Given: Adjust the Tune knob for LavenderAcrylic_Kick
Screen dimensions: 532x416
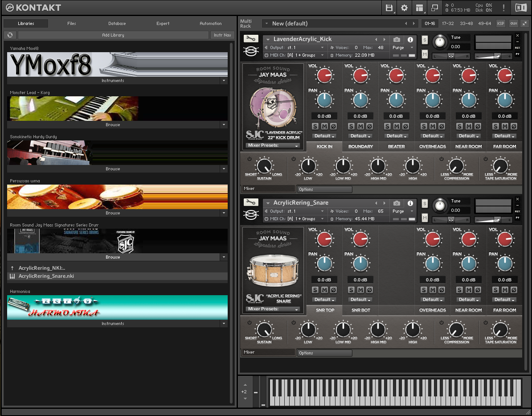Looking at the screenshot, I should 440,42.
